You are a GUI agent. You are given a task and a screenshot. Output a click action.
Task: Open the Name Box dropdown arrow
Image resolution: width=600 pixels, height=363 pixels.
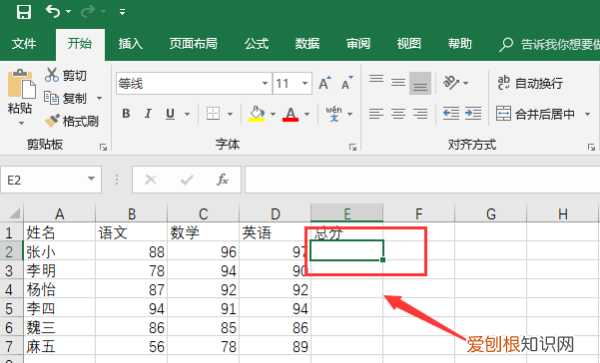(91, 179)
